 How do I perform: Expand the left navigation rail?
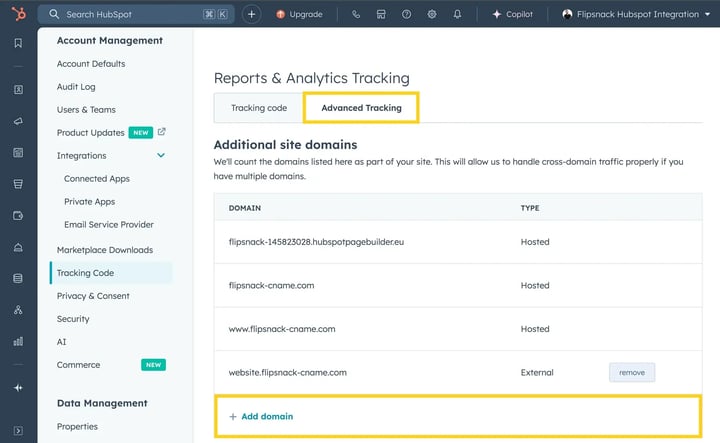18,431
